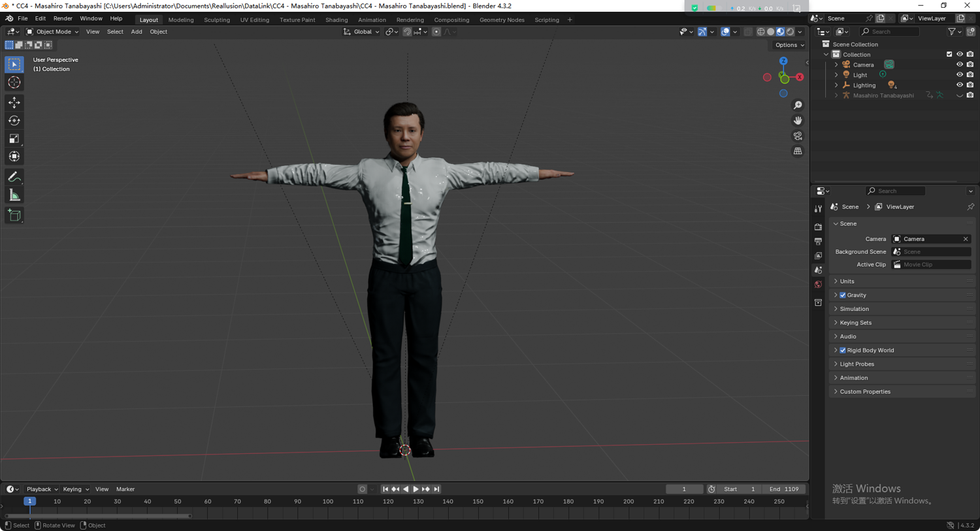980x531 pixels.
Task: Switch to the Shading workspace tab
Action: coord(336,20)
